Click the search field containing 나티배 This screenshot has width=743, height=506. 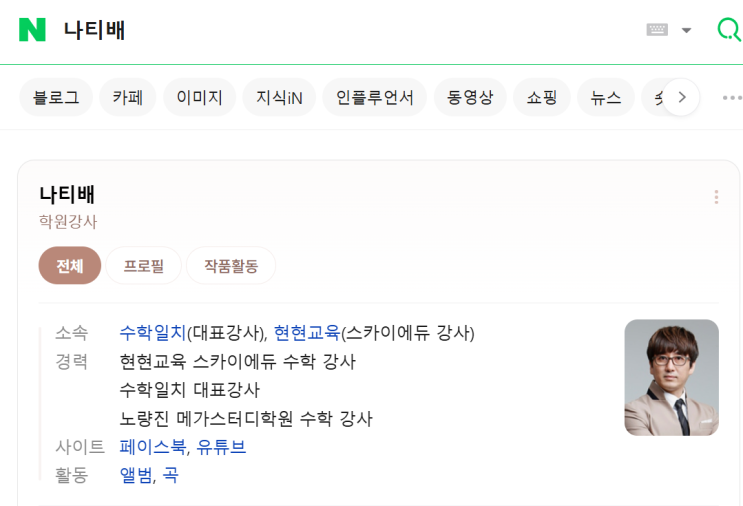point(300,30)
